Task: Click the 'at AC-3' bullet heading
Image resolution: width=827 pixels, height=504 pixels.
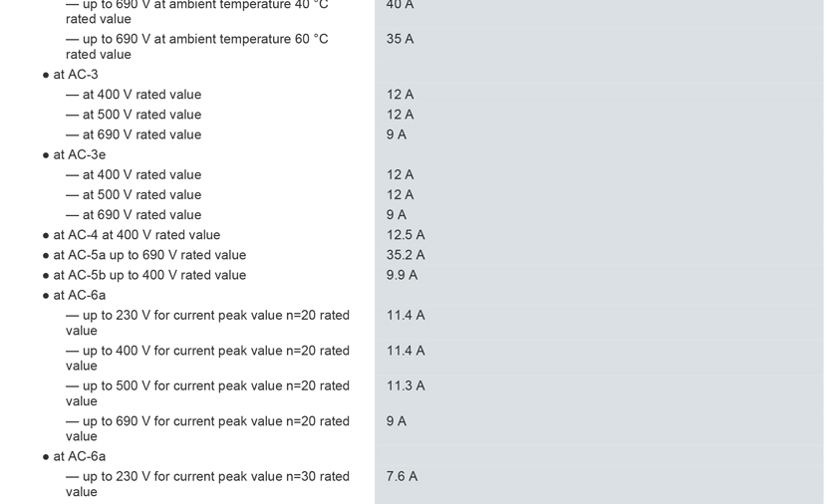Action: tap(75, 75)
